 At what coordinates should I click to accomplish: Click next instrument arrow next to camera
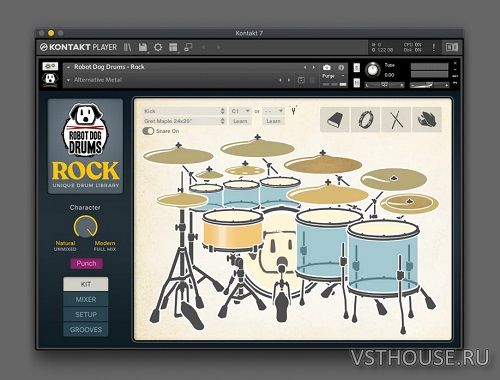(x=314, y=67)
